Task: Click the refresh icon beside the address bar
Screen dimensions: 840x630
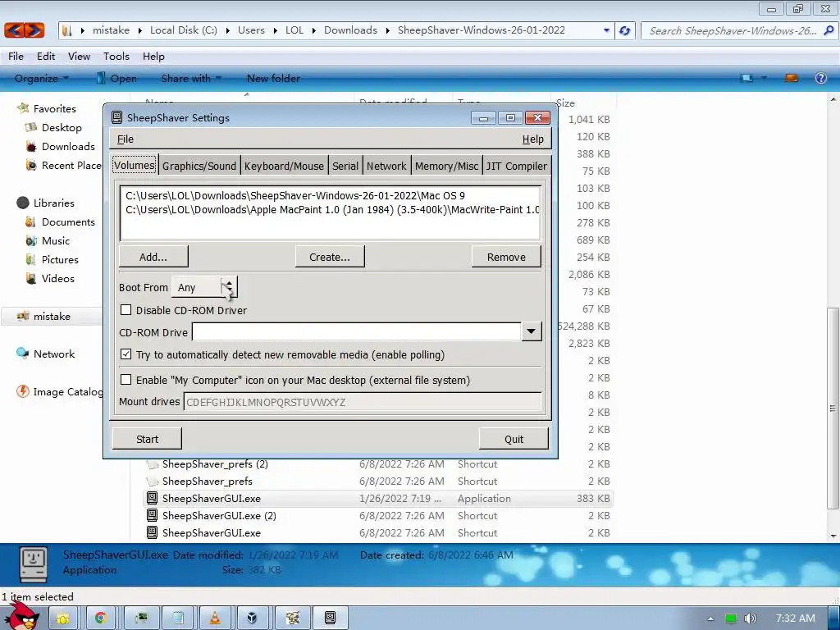Action: pos(624,30)
